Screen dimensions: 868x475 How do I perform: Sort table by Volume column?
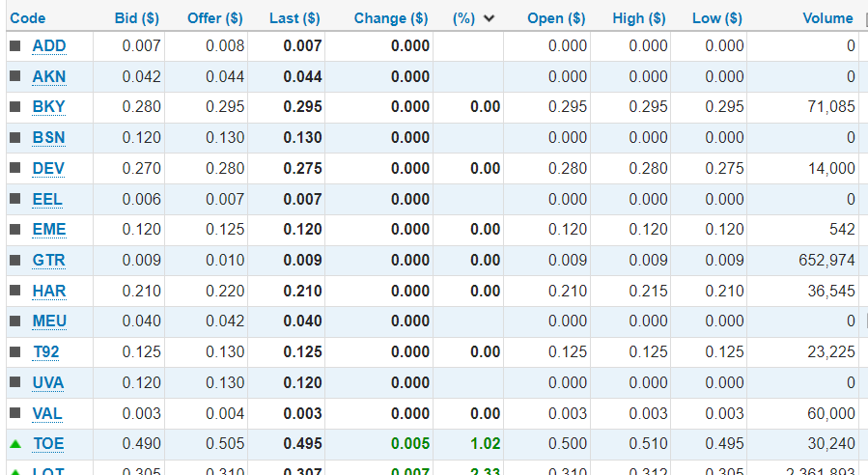tap(827, 18)
